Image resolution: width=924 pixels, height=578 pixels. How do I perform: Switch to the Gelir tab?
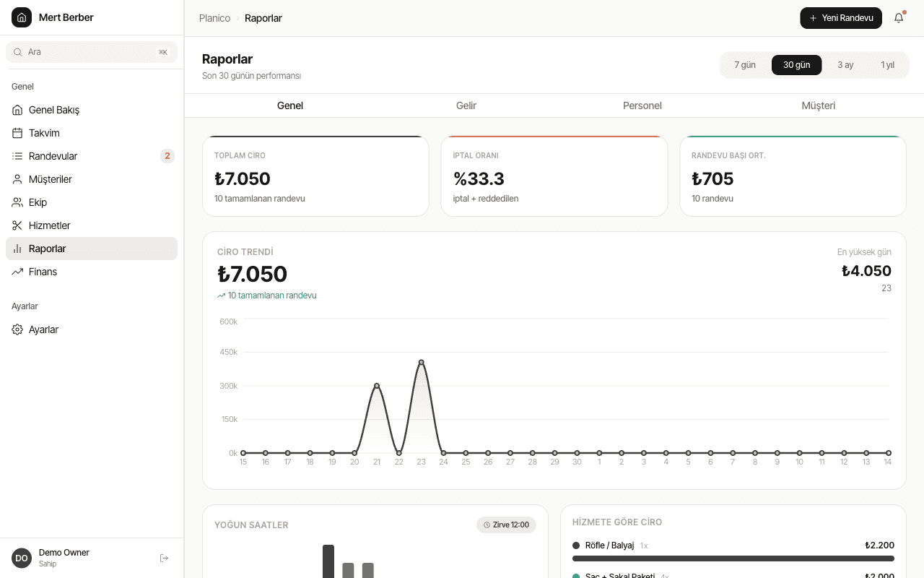[466, 105]
